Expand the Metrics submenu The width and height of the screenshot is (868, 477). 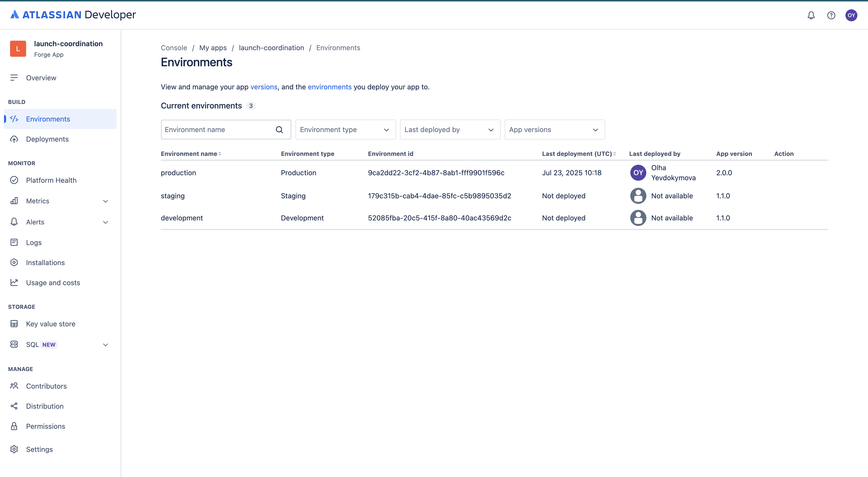[x=106, y=201]
